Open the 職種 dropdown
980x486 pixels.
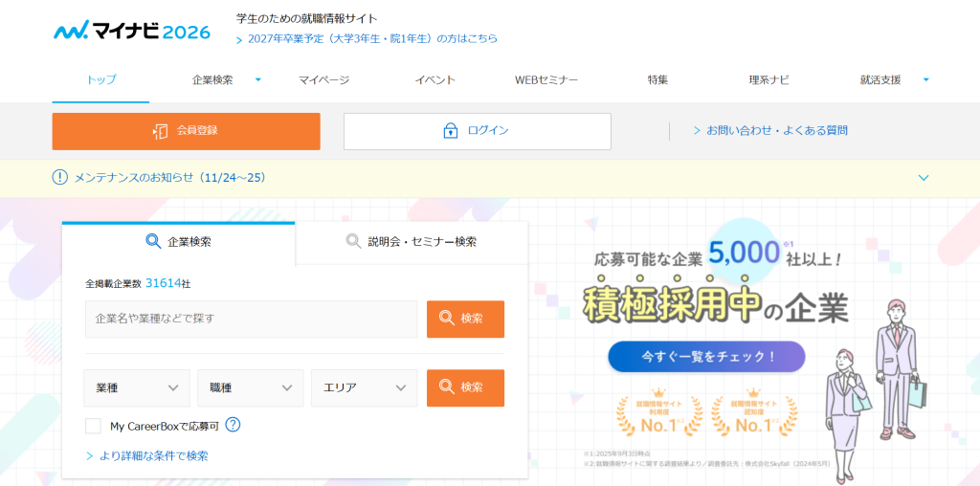(x=251, y=387)
